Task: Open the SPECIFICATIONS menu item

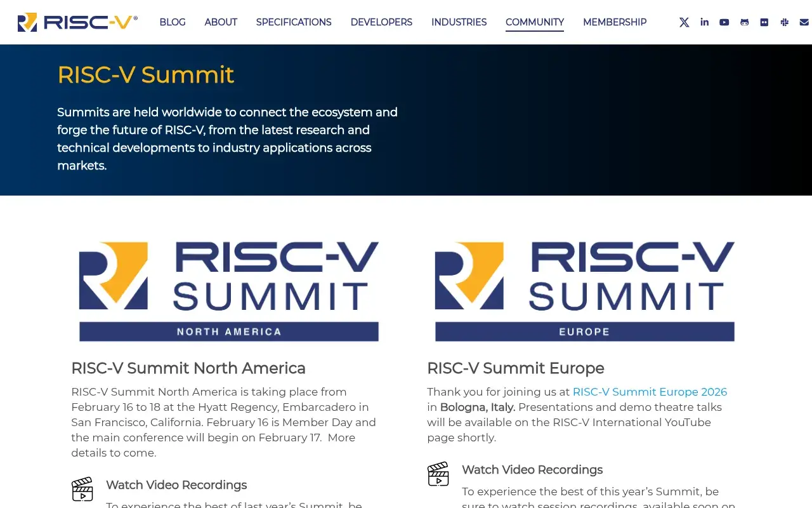Action: (294, 22)
